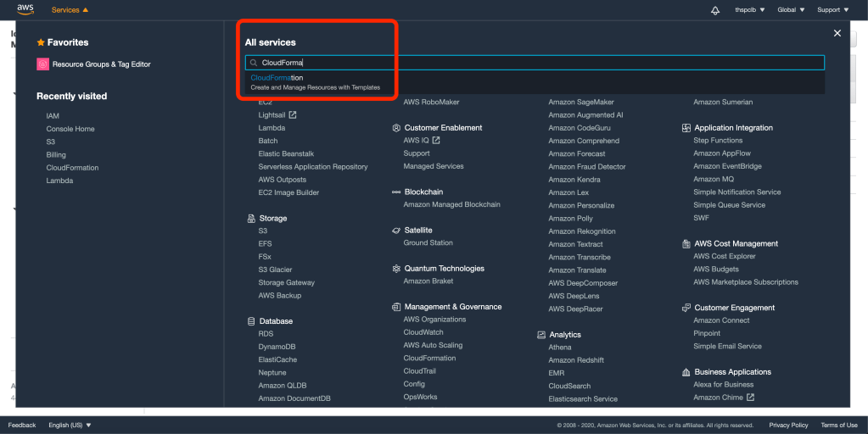Open the thspclb account dropdown
The image size is (868, 434).
click(749, 10)
